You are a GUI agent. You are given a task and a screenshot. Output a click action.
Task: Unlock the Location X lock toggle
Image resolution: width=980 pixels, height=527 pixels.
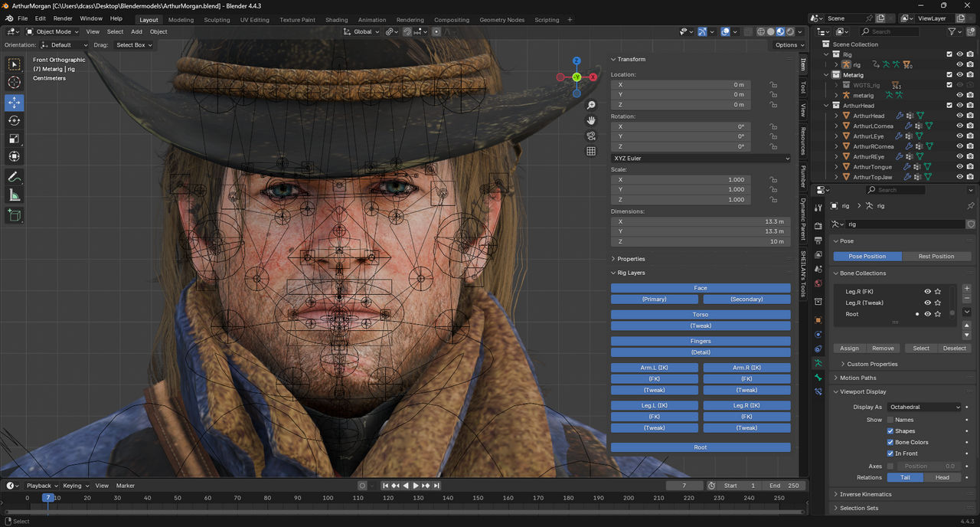(774, 85)
